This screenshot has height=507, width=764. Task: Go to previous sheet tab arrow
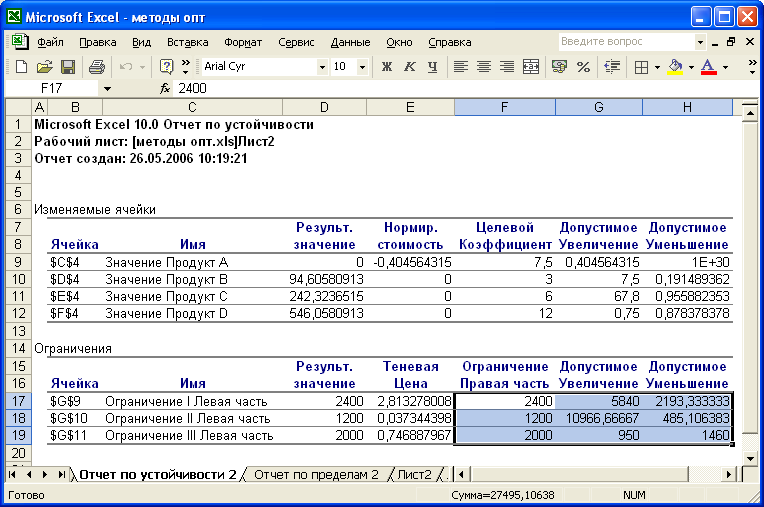click(29, 474)
